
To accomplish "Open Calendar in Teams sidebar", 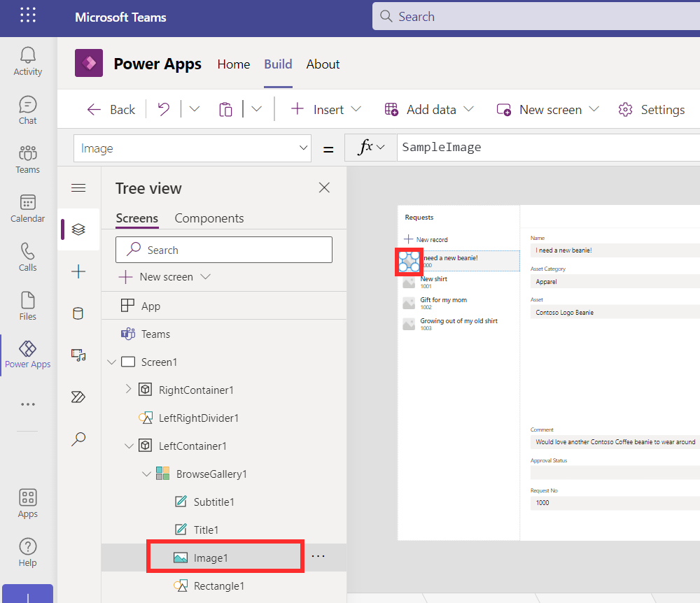I will 28,208.
